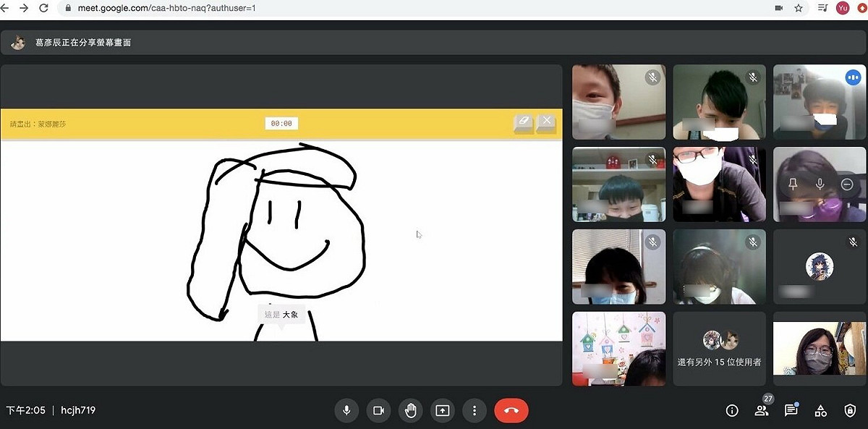Screen dimensions: 868x429
Task: Show meeting details info panel
Action: point(732,411)
